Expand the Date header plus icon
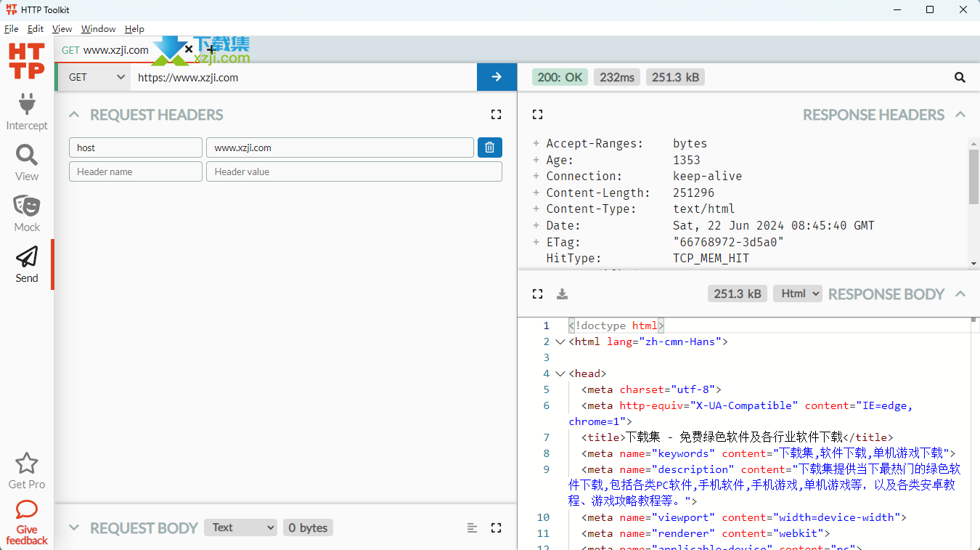The height and width of the screenshot is (550, 980). (x=536, y=225)
